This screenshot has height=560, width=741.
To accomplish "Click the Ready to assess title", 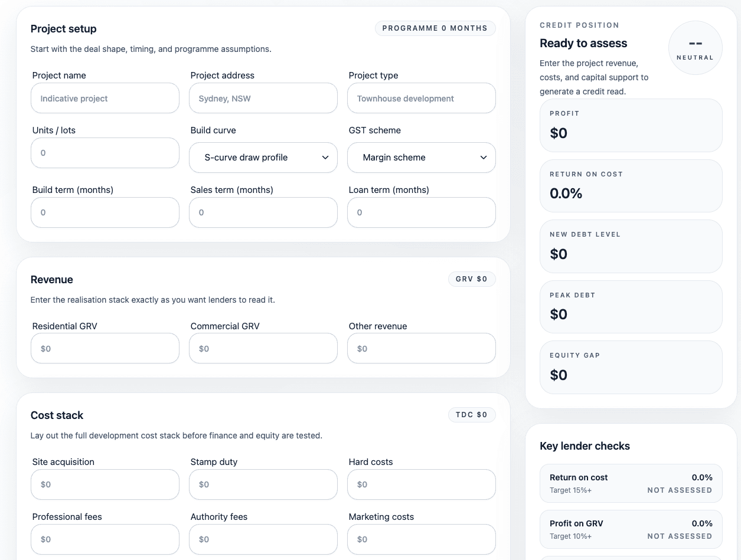I will (x=583, y=43).
